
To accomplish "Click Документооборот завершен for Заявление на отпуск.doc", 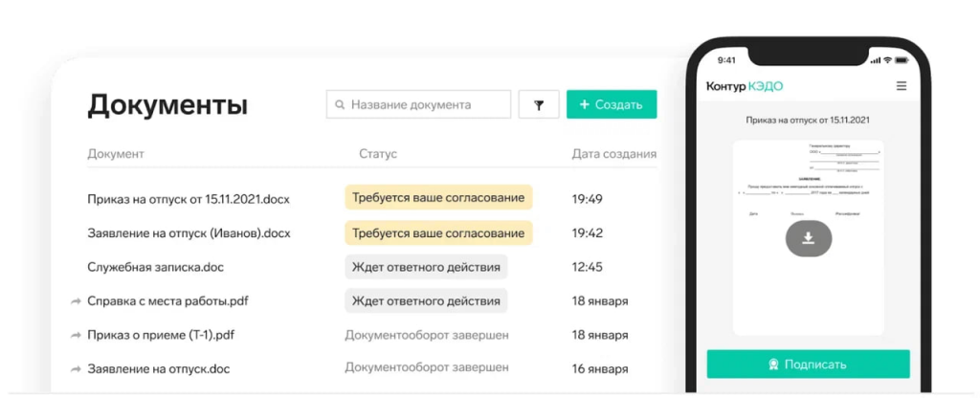I will pyautogui.click(x=427, y=366).
